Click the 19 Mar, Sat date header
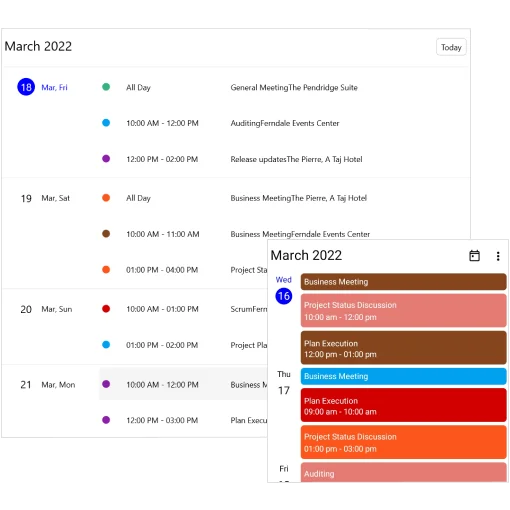510x510 pixels. [45, 198]
